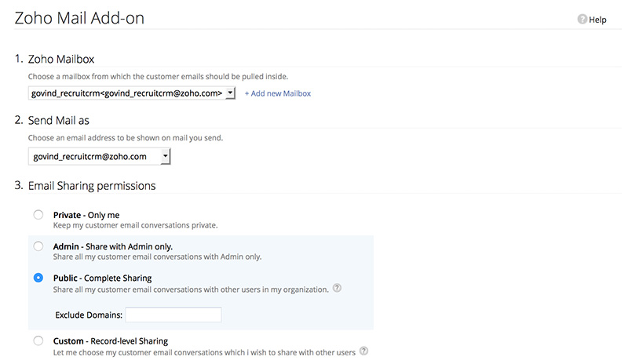Open the Help link text
Screen dimensions: 628x364
(x=597, y=20)
